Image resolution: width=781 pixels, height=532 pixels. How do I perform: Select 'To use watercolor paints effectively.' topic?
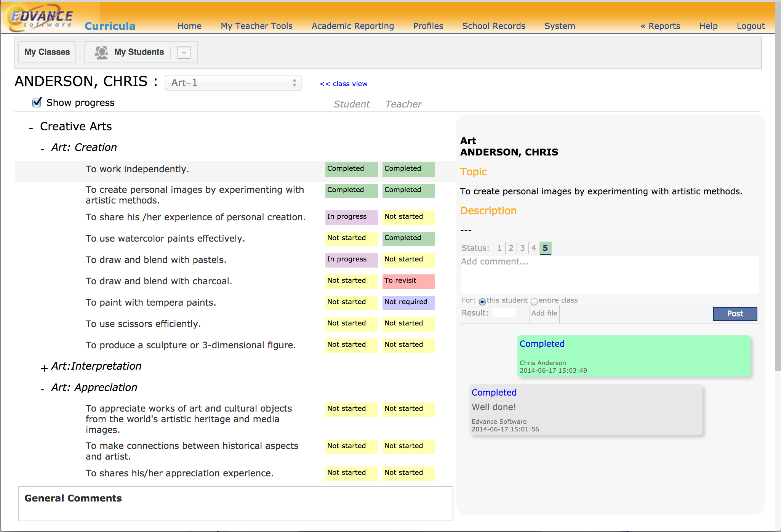165,239
